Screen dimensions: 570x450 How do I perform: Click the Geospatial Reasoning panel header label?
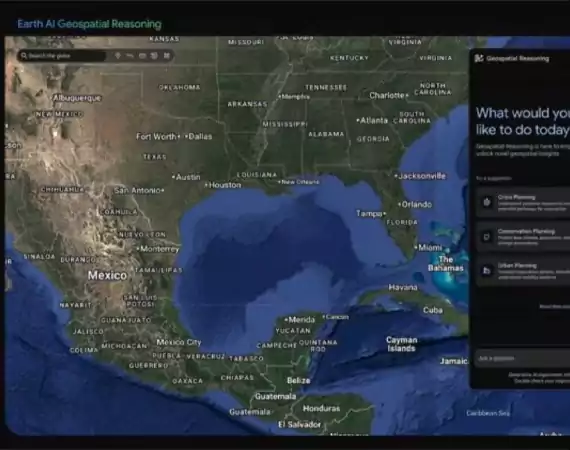(x=518, y=59)
